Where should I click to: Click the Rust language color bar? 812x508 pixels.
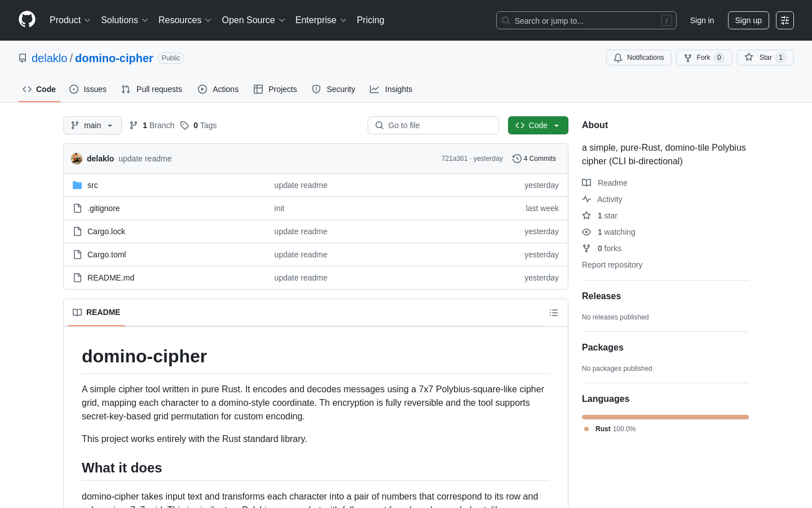665,417
